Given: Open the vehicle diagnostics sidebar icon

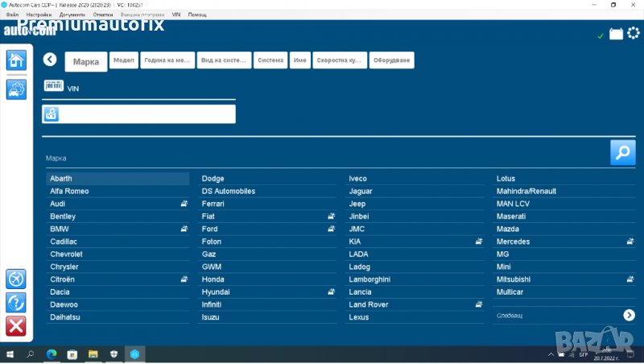Looking at the screenshot, I should coord(16,89).
